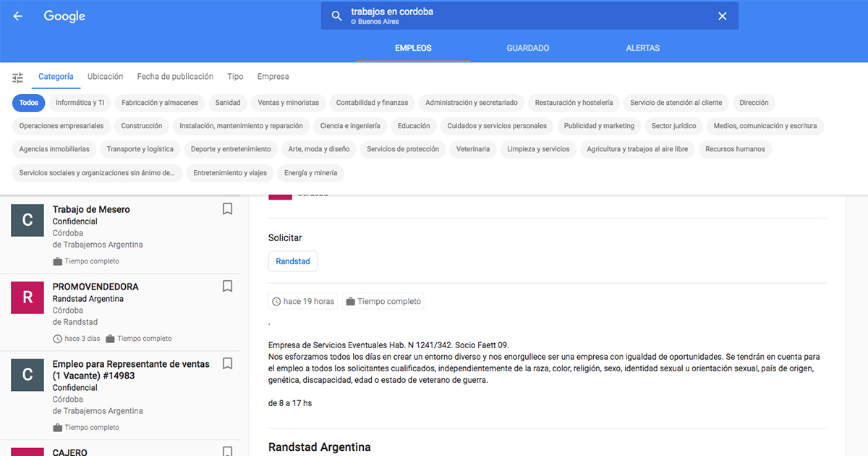Switch to the GUARDADO tab

[x=528, y=48]
